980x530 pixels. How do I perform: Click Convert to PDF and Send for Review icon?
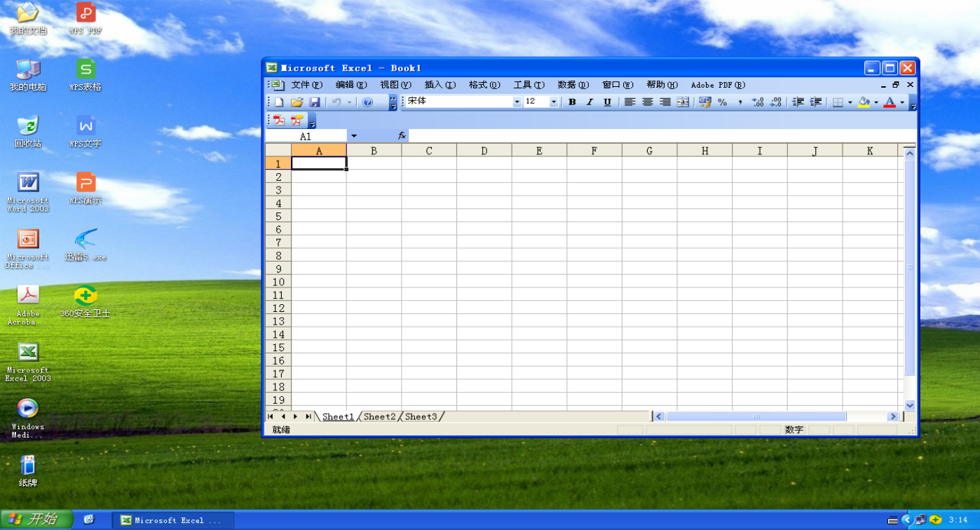297,120
